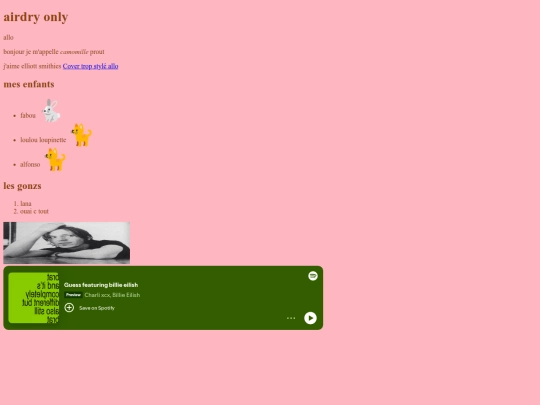Click the 'lana' numbered list item
Screen dimensions: 540x405
[x=26, y=204]
